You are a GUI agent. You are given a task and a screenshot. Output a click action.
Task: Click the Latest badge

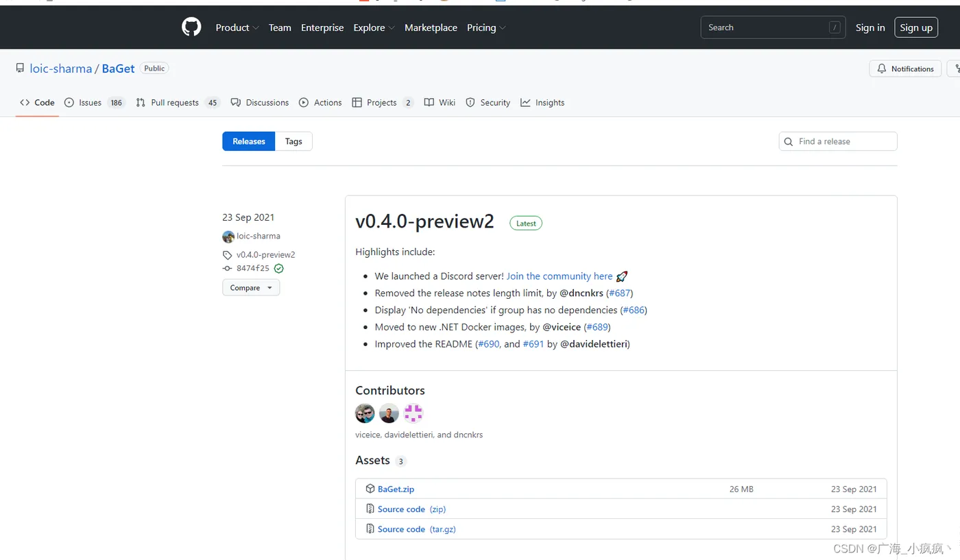526,223
